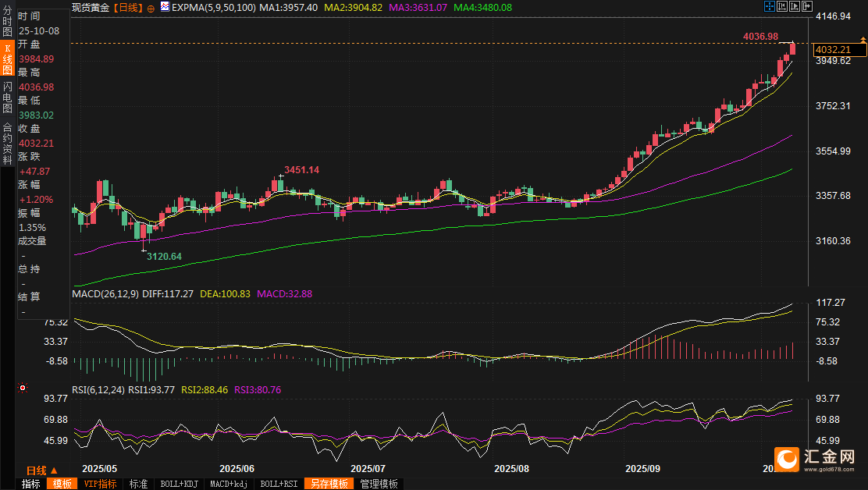Click the orange circled-plus icon after 日线
Screen dimensions: 868x490
point(151,7)
